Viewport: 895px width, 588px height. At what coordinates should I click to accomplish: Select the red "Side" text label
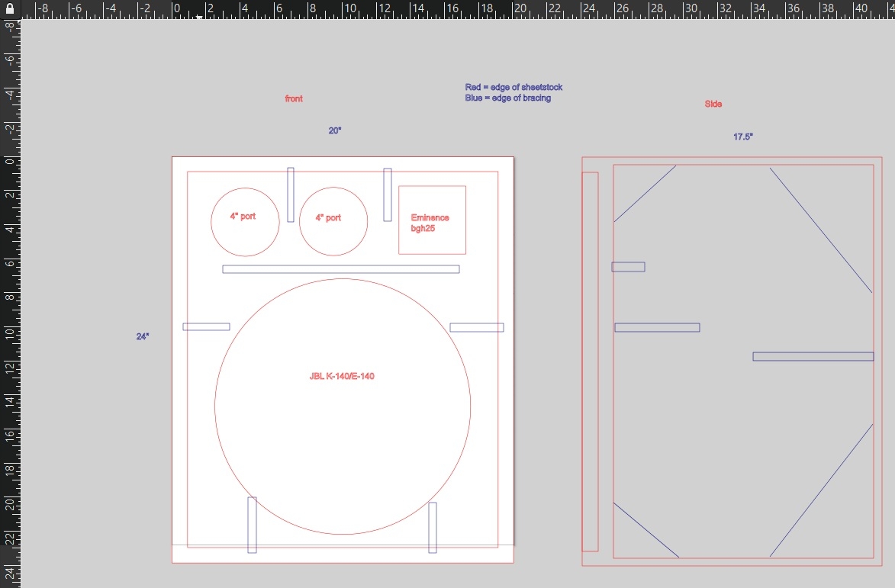(713, 104)
